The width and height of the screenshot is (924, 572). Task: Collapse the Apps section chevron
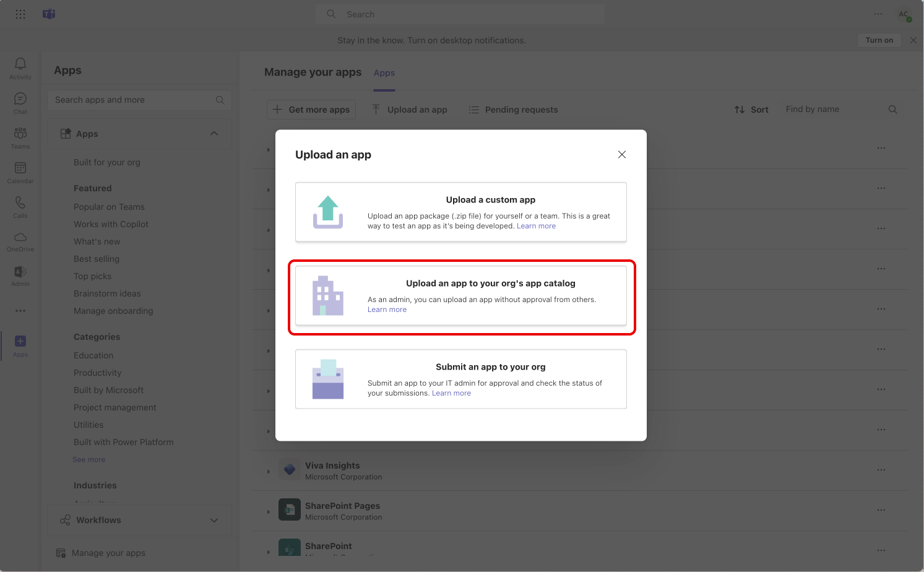(x=214, y=134)
